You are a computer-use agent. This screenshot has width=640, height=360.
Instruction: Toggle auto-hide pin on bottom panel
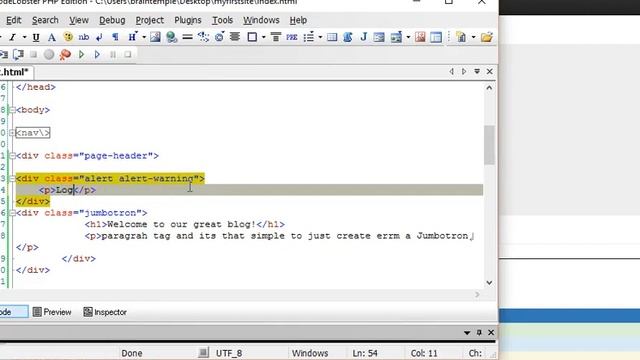tap(479, 333)
